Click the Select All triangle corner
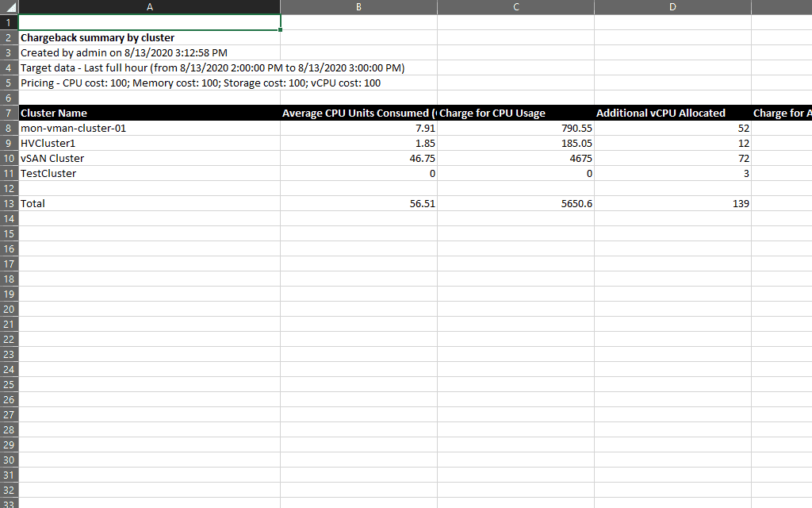The width and height of the screenshot is (812, 508). [9, 7]
